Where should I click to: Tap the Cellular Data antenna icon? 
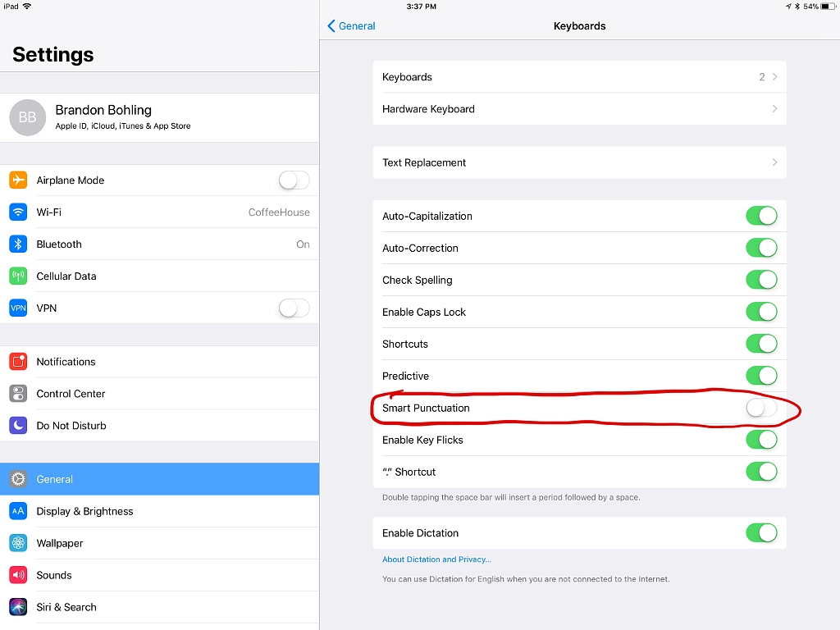click(18, 276)
